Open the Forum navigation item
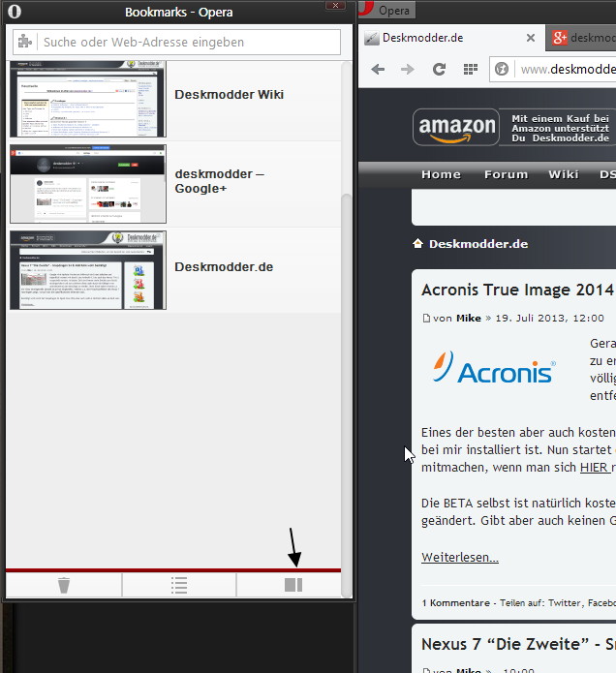The image size is (616, 673). tap(507, 174)
